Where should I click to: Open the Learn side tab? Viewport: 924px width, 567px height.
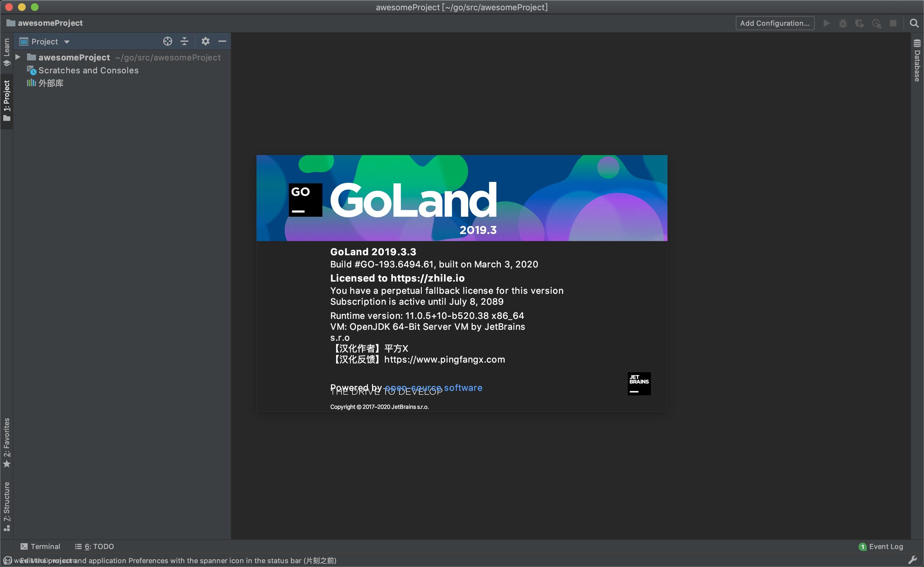coord(7,52)
